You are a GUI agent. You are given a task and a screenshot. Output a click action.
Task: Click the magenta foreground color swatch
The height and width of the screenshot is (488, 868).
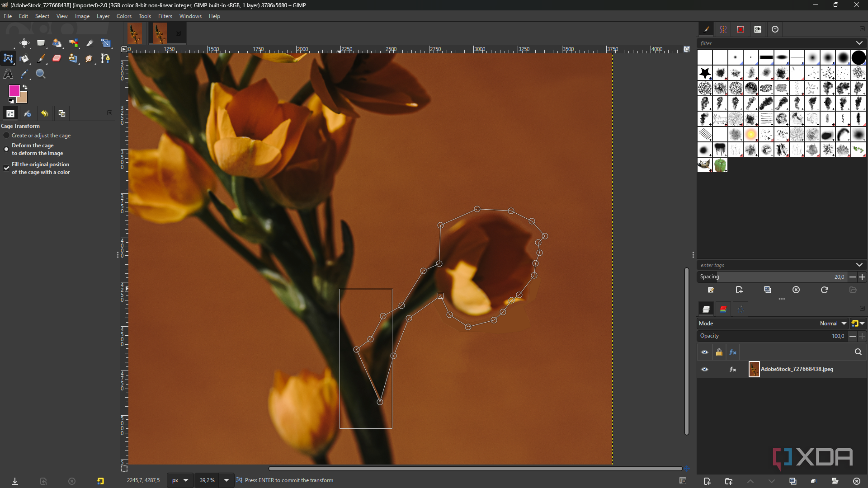pos(14,90)
